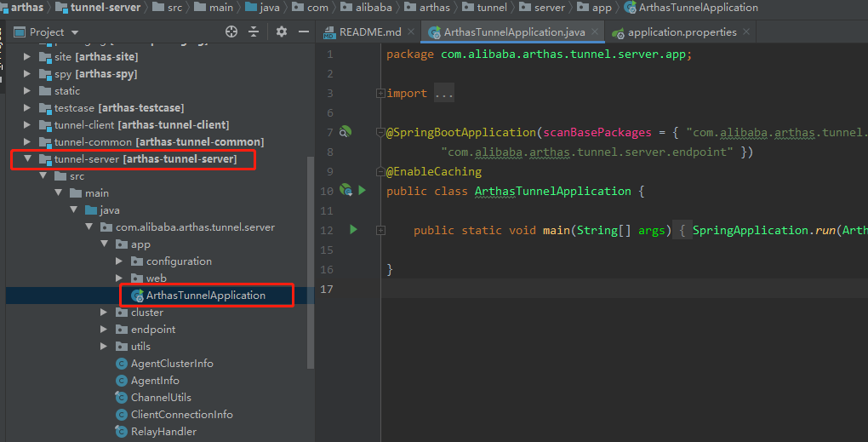Viewport: 868px width, 442px height.
Task: Click the java source folder icon
Action: pyautogui.click(x=91, y=210)
